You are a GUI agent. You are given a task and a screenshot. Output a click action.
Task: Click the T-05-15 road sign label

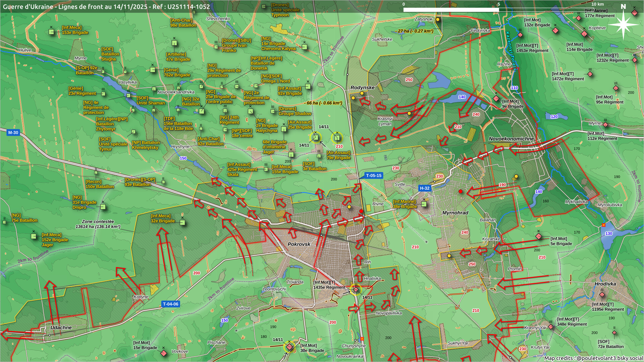click(373, 176)
